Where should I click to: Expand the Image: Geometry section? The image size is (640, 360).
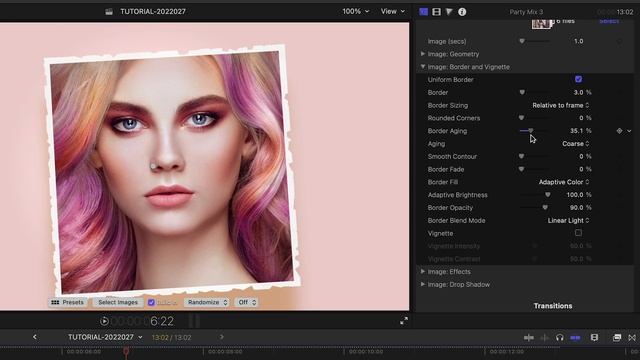point(423,53)
